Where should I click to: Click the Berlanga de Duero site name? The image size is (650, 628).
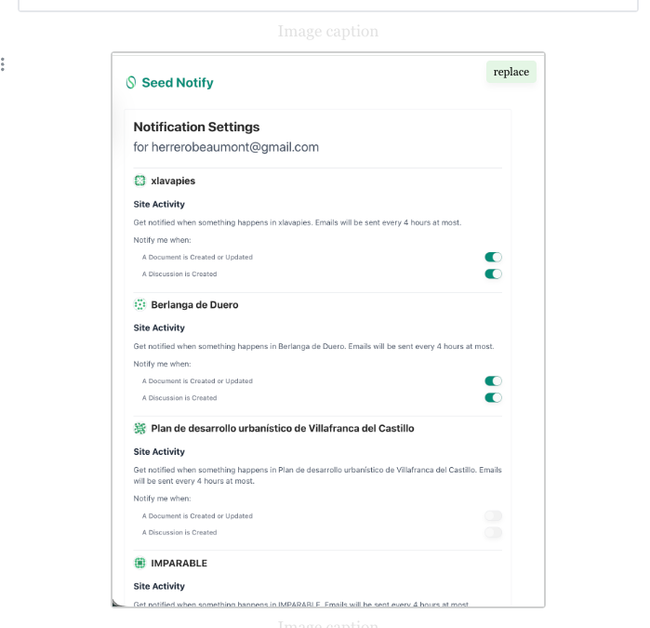tap(194, 305)
